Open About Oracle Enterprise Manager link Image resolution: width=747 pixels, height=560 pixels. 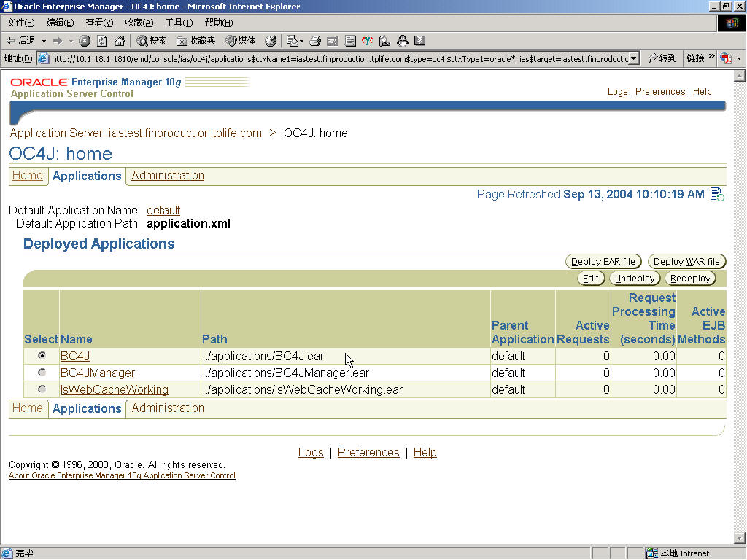tap(122, 475)
